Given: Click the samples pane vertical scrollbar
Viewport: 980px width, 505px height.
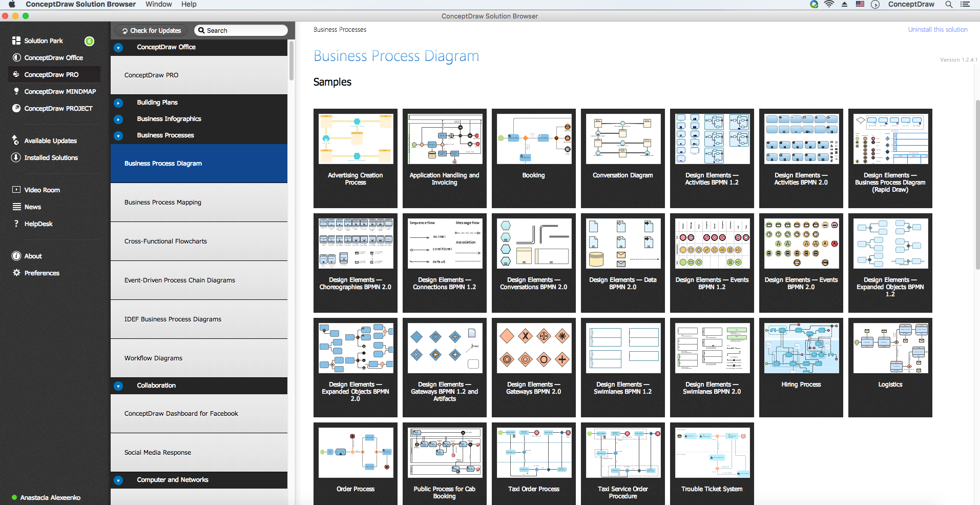Looking at the screenshot, I should tap(977, 185).
